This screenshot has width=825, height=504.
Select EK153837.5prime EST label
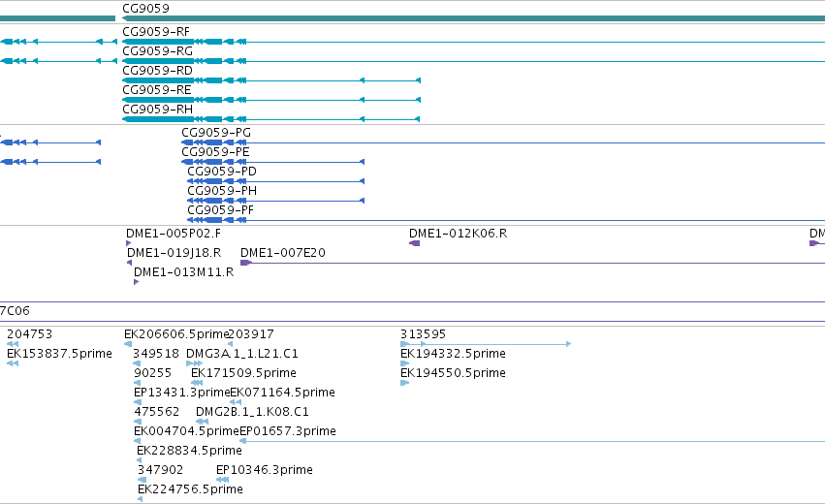[59, 354]
